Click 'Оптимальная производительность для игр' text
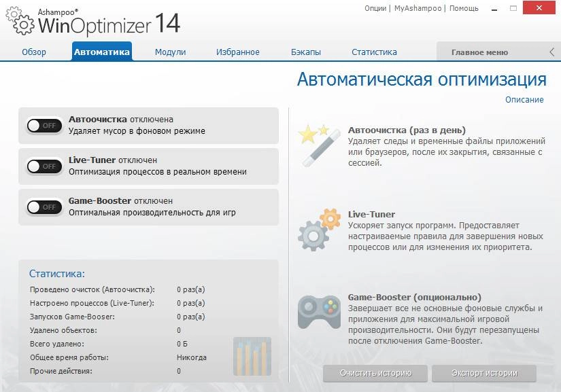The height and width of the screenshot is (392, 561). tap(152, 213)
